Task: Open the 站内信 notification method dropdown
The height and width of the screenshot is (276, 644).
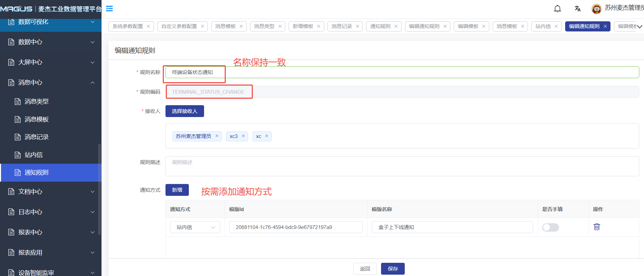Action: click(195, 227)
